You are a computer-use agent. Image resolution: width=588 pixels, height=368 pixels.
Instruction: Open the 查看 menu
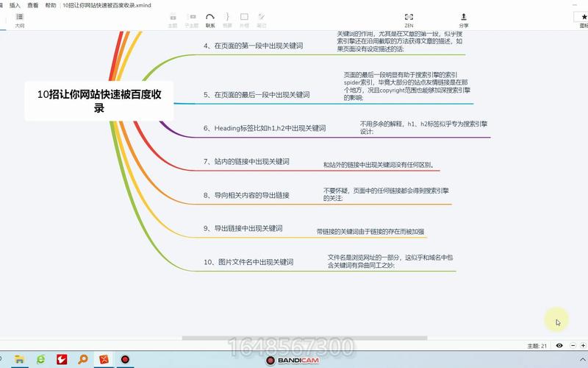point(32,5)
